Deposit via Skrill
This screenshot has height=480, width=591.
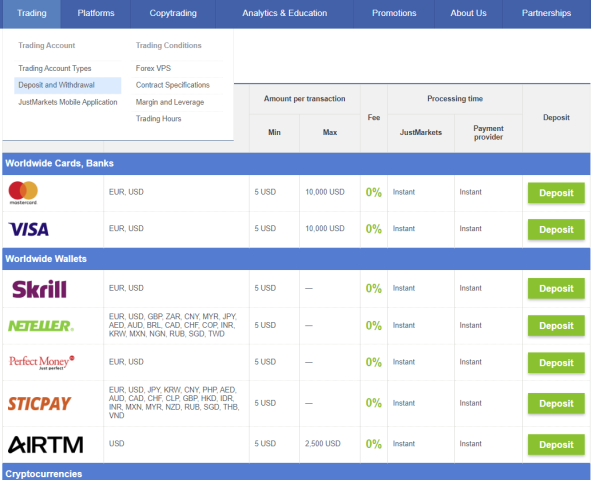556,289
